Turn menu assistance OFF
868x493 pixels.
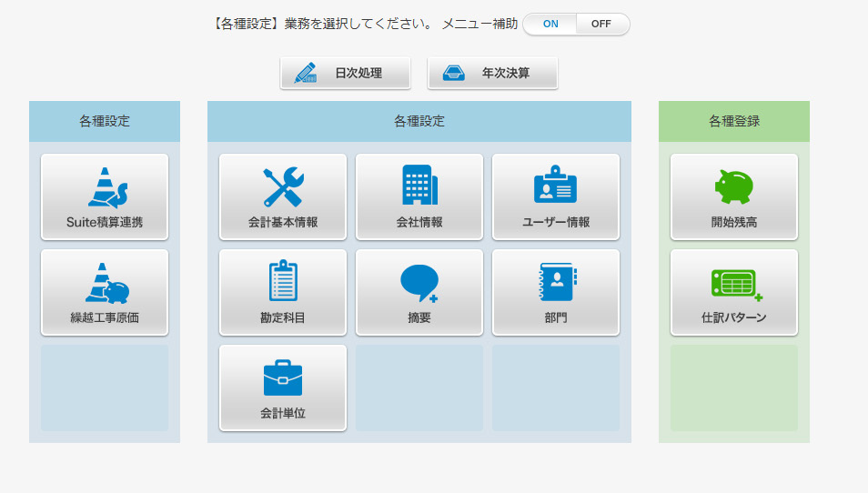(x=601, y=24)
